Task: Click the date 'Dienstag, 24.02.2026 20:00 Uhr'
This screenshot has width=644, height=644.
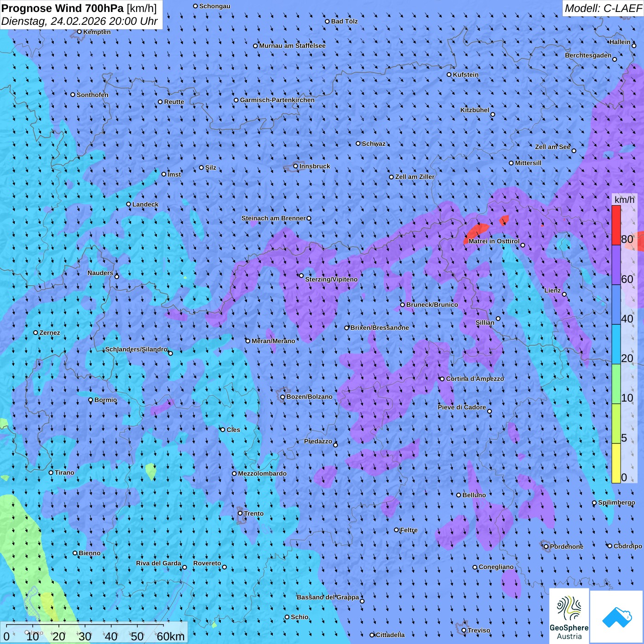Action: click(x=79, y=22)
